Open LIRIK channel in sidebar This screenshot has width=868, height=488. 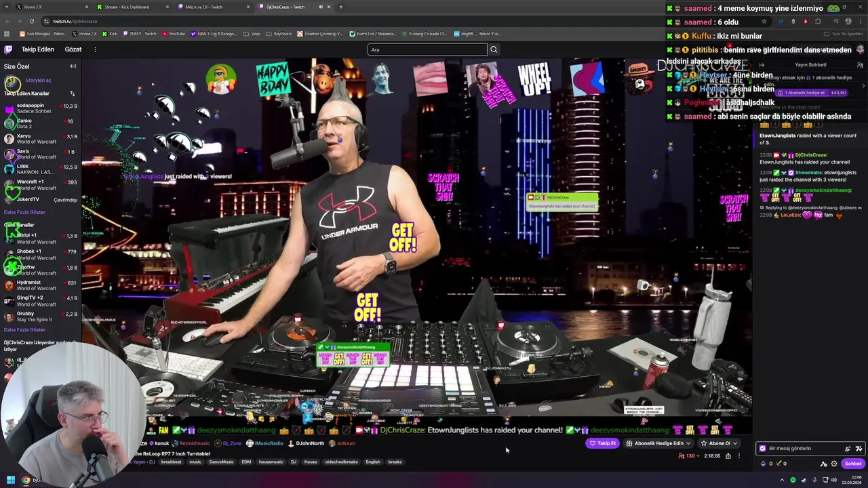[41, 169]
